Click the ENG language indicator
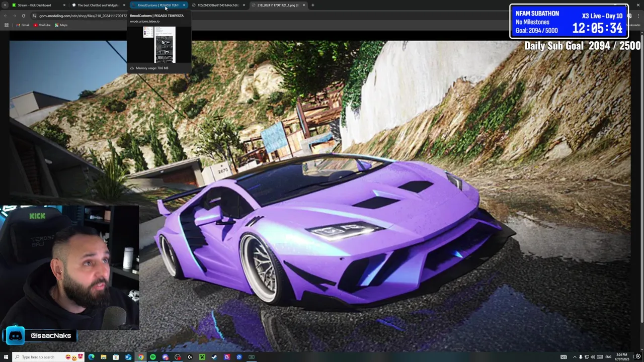Image resolution: width=644 pixels, height=362 pixels. point(608,357)
